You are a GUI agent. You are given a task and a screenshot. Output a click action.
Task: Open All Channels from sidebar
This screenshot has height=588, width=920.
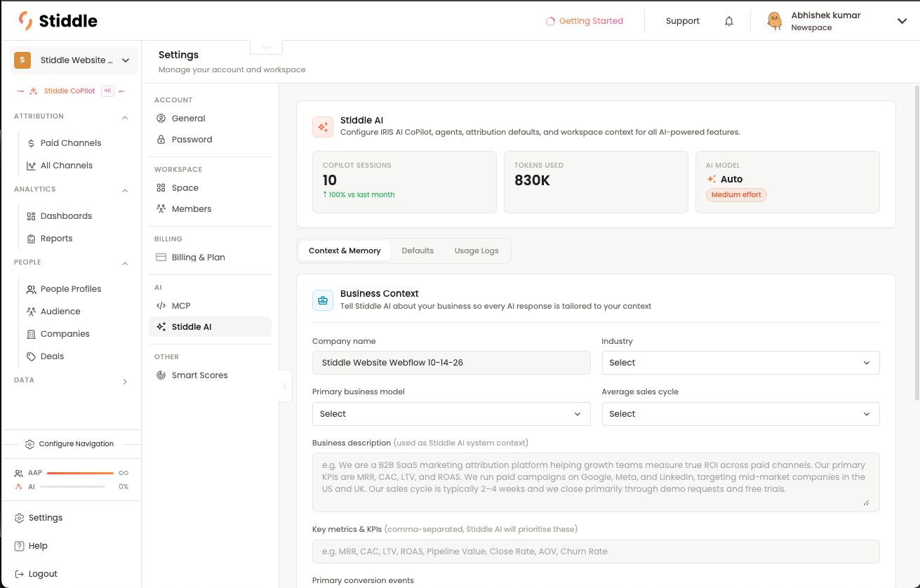coord(67,166)
